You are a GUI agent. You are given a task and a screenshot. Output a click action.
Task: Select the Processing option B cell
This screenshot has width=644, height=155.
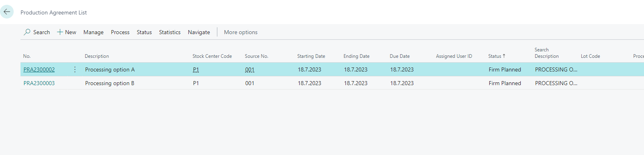pos(110,83)
